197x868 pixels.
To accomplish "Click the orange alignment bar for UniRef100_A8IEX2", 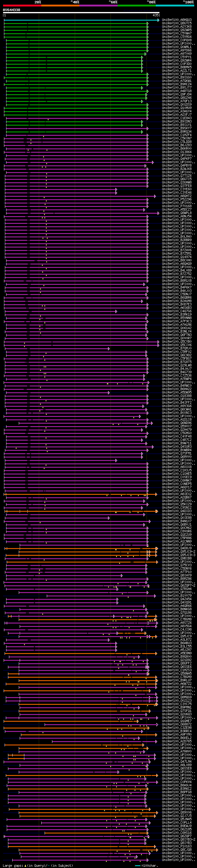I will point(80,494).
